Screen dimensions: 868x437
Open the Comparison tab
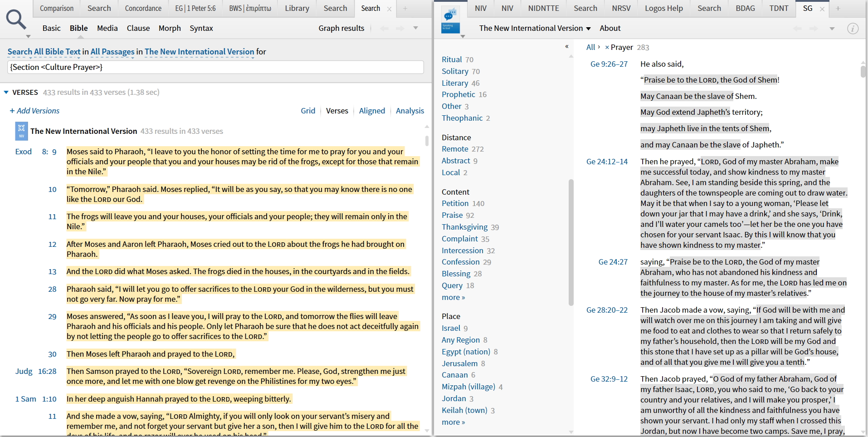coord(57,8)
